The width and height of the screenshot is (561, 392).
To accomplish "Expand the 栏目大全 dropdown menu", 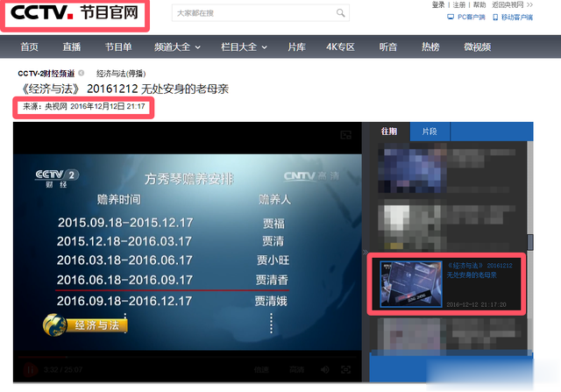I will pos(244,46).
